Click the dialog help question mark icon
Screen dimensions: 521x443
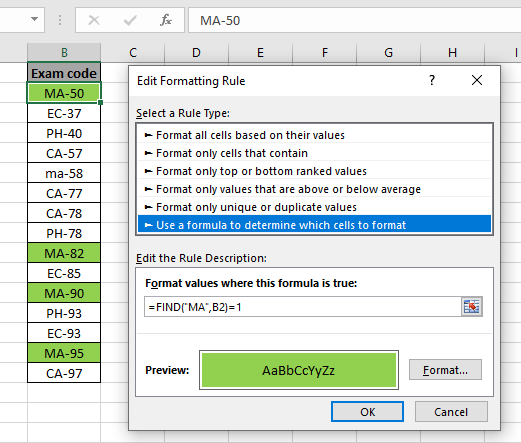pyautogui.click(x=432, y=80)
